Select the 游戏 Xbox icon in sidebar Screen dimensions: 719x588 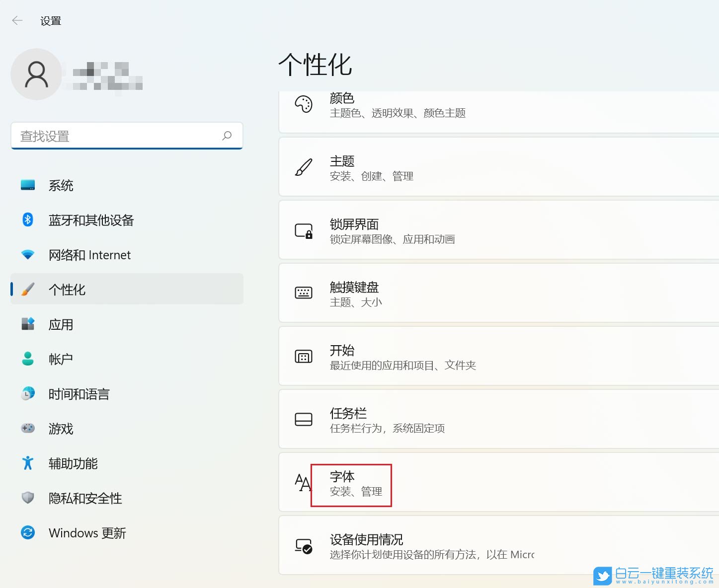click(x=28, y=428)
